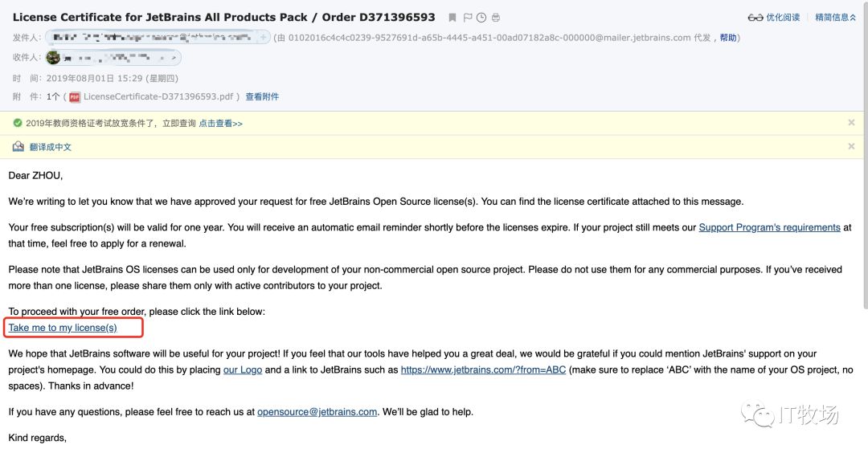Click 翻译成中文 to translate the email
Viewport: 868px width, 453px height.
[x=51, y=147]
